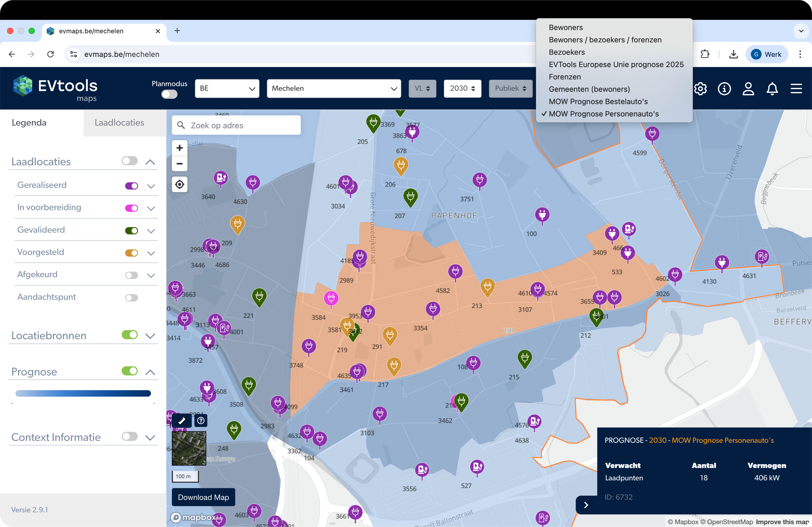The height and width of the screenshot is (527, 812).
Task: Enable the Afgekeurd toggle
Action: click(131, 275)
